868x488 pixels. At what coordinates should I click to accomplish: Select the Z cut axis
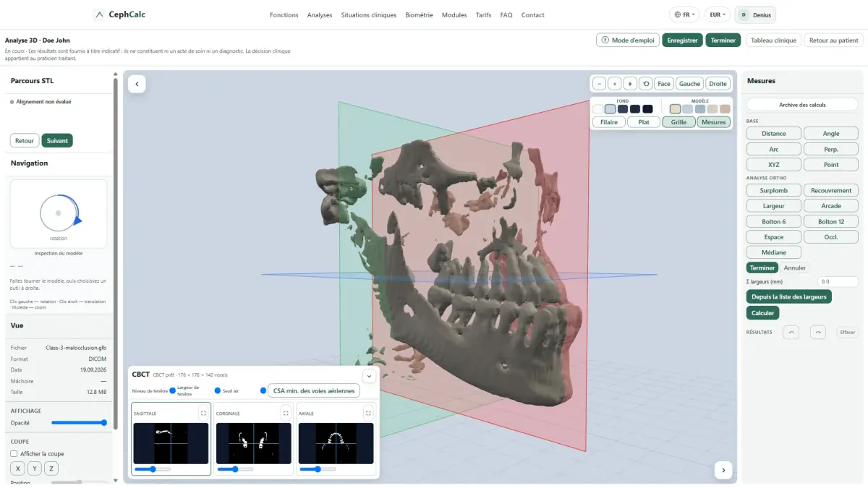(51, 468)
